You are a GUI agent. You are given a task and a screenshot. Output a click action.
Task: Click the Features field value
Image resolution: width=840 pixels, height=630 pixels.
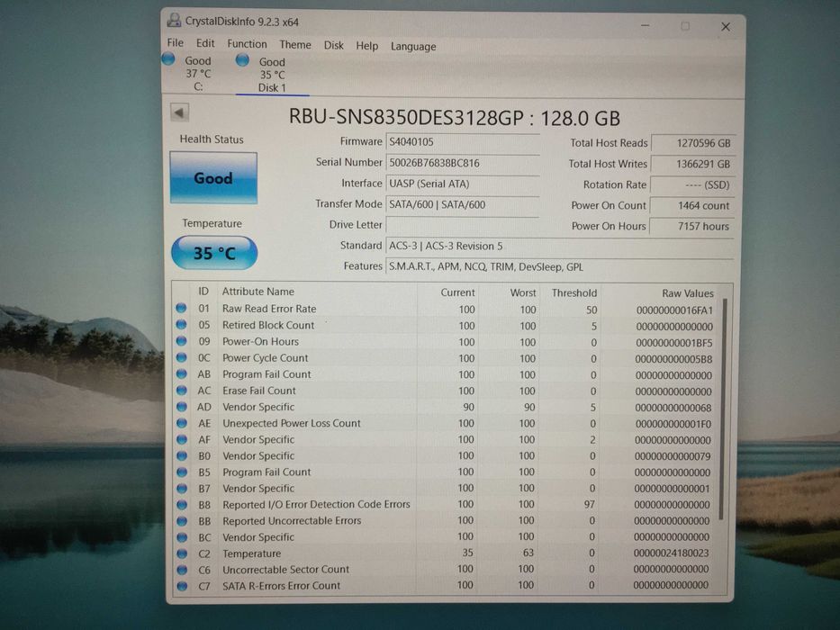pyautogui.click(x=559, y=266)
